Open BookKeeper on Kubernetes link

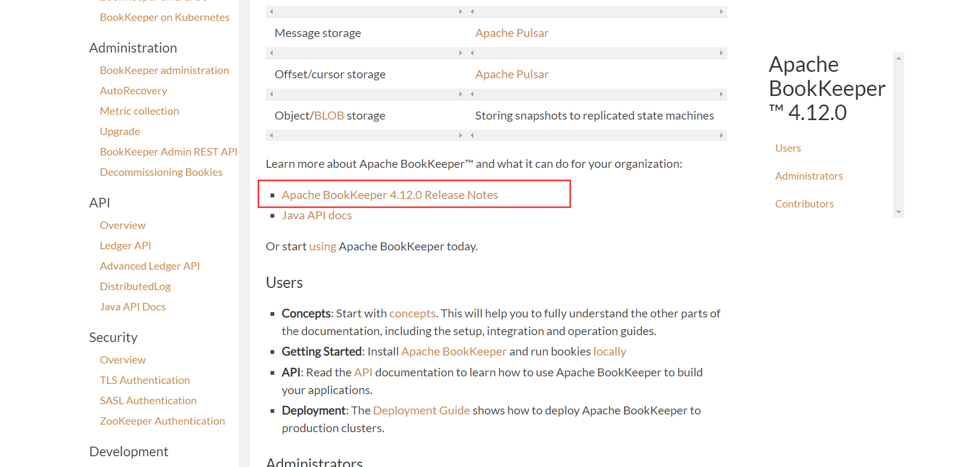point(164,17)
